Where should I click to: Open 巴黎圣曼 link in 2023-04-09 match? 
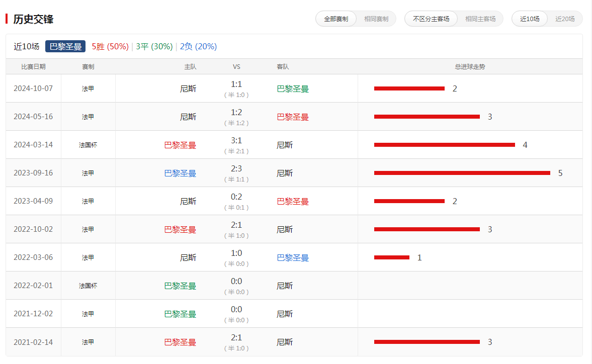(293, 202)
